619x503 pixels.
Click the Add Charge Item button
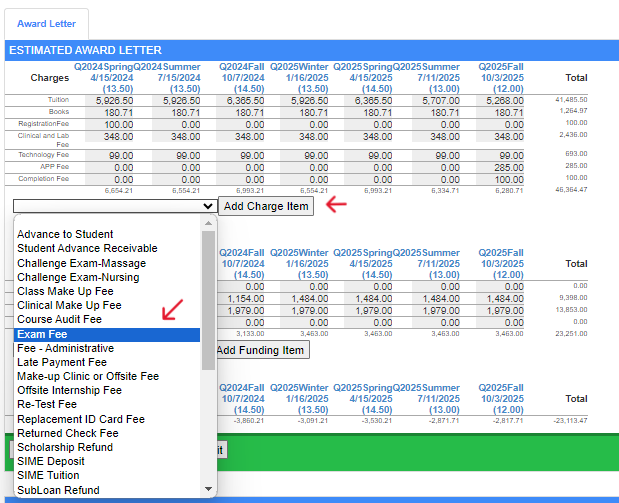(265, 205)
